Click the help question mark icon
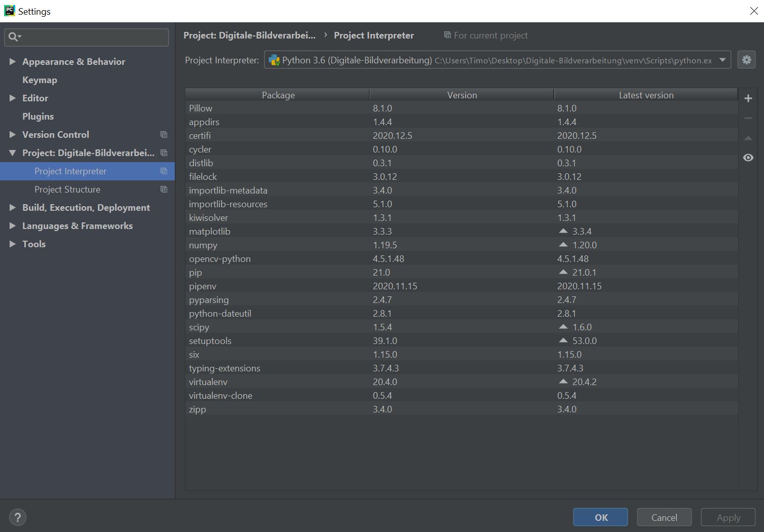Image resolution: width=764 pixels, height=532 pixels. click(x=18, y=517)
